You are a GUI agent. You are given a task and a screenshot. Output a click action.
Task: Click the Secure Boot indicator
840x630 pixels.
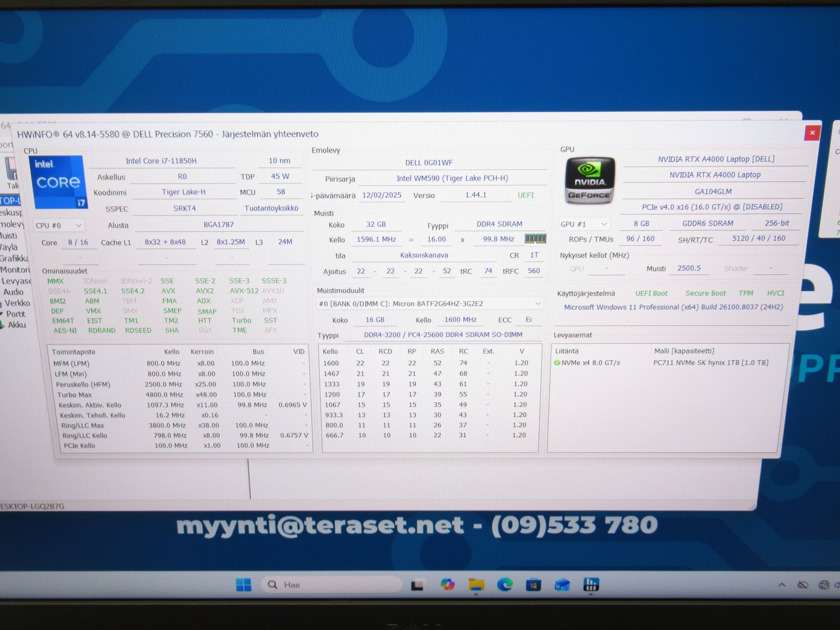coord(705,293)
